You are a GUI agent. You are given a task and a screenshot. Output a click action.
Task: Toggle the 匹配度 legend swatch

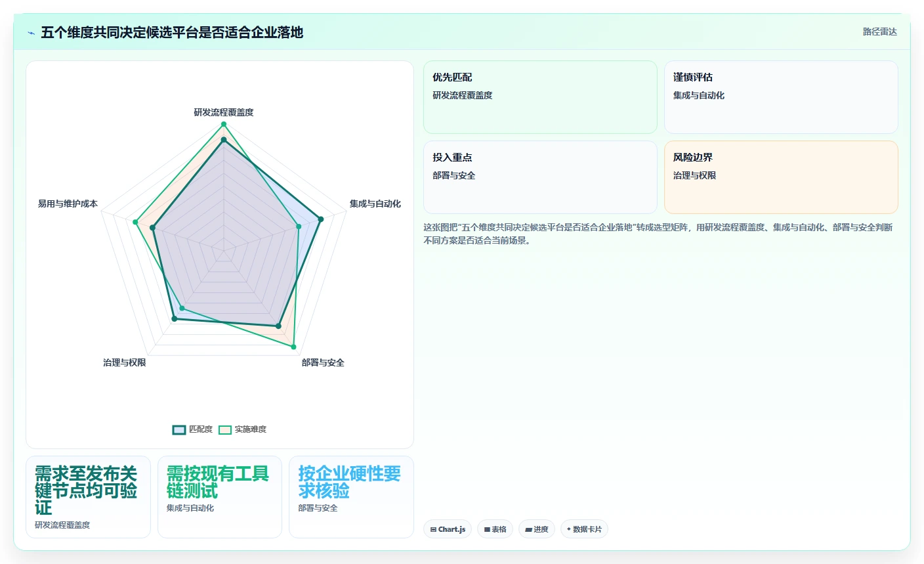point(179,430)
